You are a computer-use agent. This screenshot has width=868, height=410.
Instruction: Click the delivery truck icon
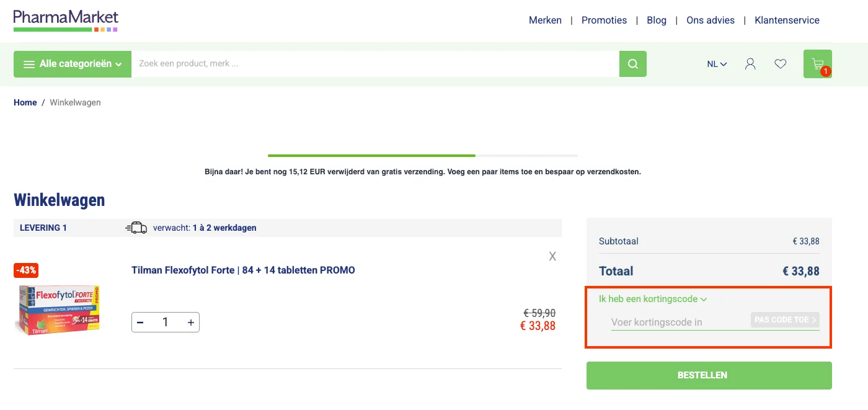(137, 227)
